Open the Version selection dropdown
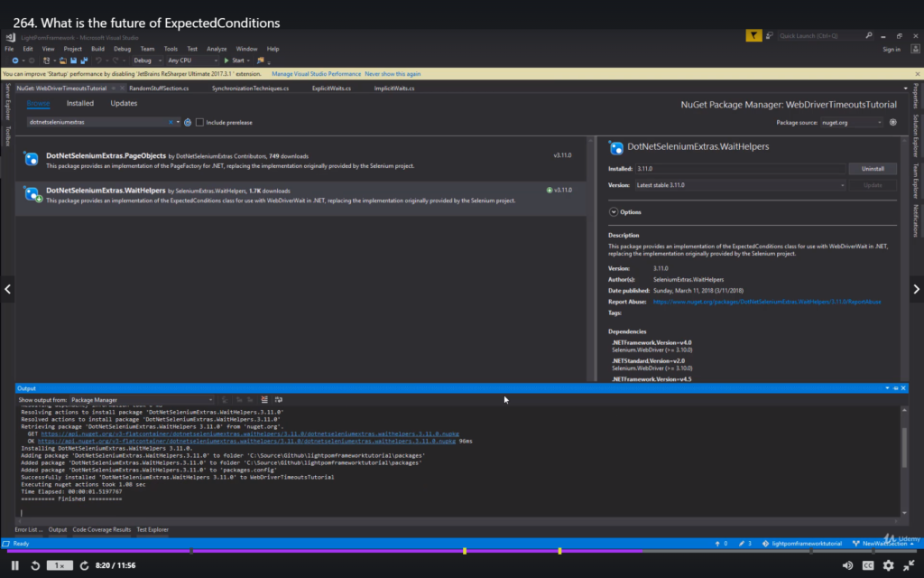This screenshot has width=924, height=578. click(x=739, y=185)
